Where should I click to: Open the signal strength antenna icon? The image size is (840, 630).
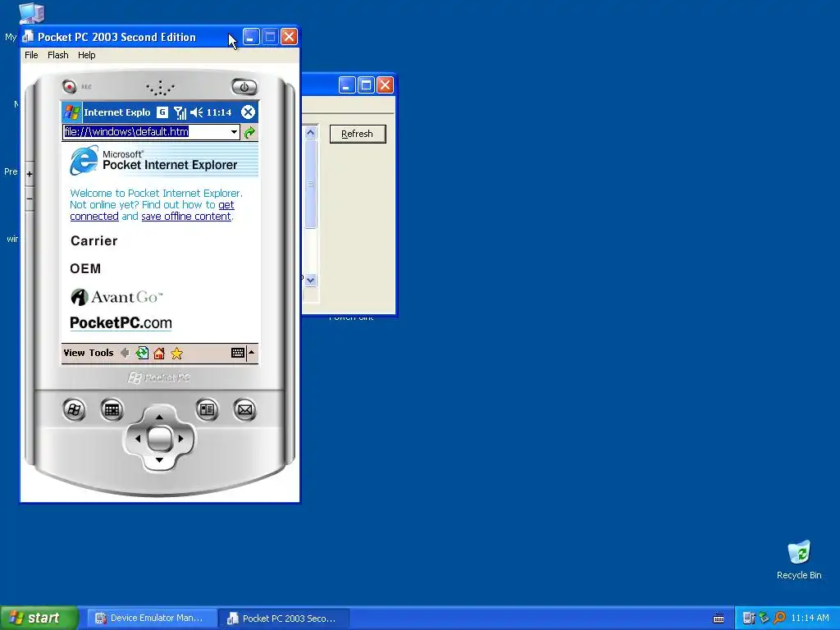point(180,112)
